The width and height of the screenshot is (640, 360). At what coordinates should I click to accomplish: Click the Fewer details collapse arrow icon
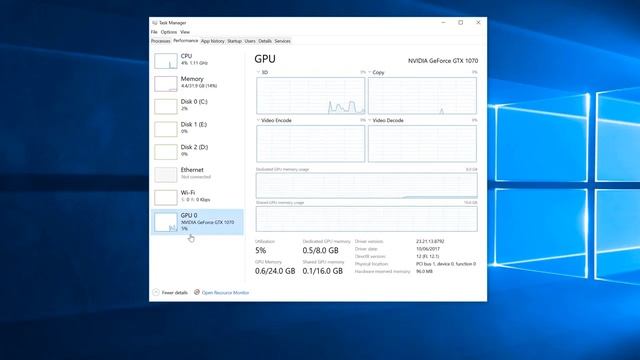(156, 293)
